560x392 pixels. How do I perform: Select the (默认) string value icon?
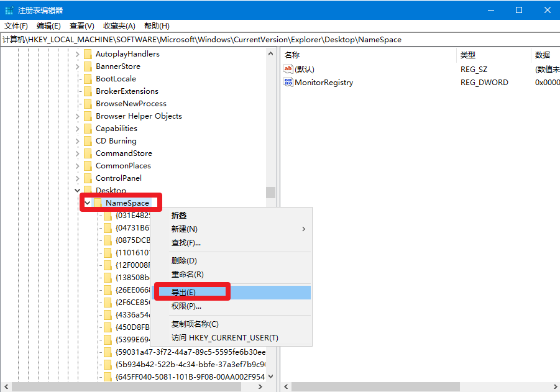pyautogui.click(x=288, y=69)
